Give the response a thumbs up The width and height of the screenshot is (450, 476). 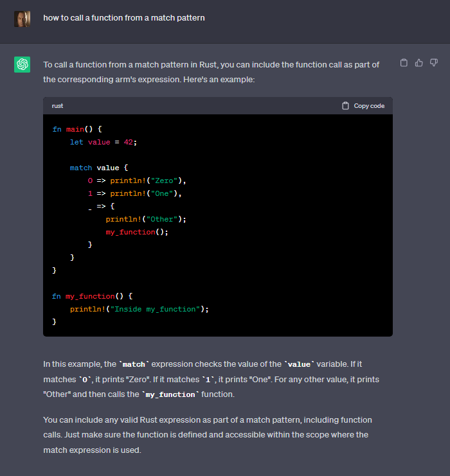419,63
